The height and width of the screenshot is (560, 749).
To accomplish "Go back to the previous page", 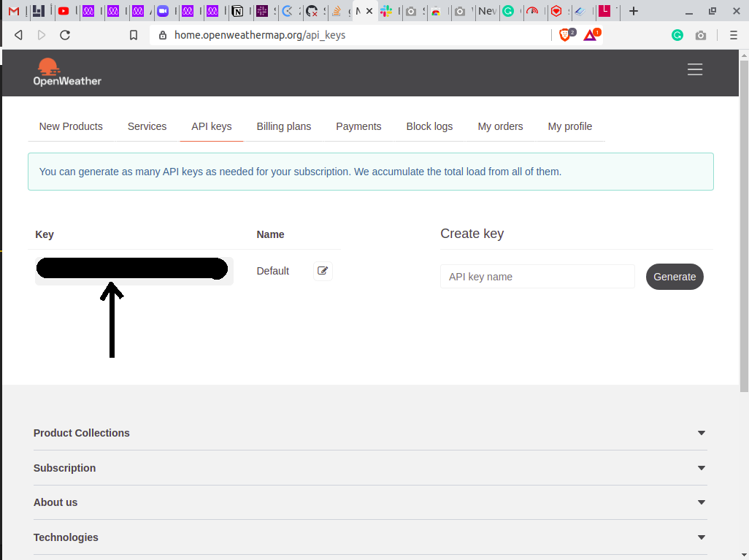I will click(x=19, y=35).
